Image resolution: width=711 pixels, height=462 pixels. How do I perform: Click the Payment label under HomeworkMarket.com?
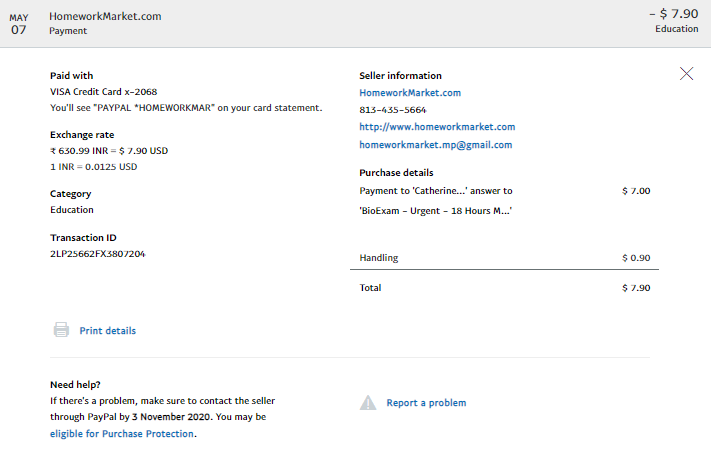click(x=68, y=31)
